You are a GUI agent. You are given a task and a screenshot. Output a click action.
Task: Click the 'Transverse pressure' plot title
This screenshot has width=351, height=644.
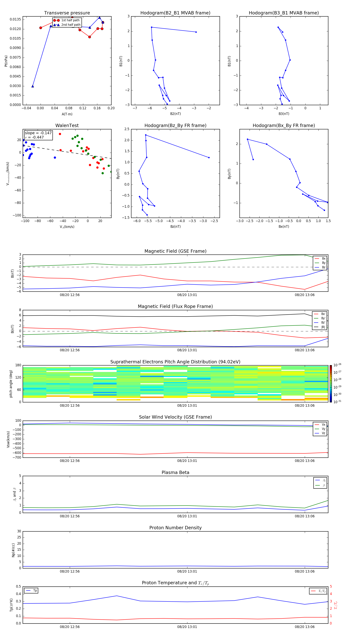(x=67, y=13)
